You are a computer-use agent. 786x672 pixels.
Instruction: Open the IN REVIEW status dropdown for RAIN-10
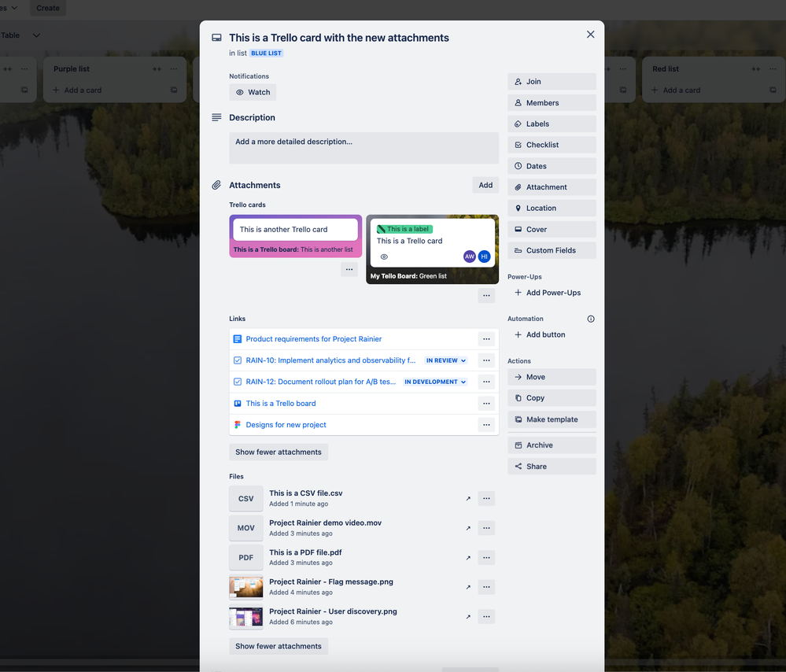[445, 360]
